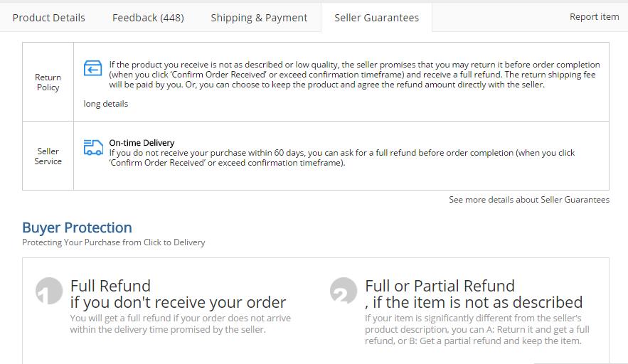Click the number 1 circle icon

49,291
